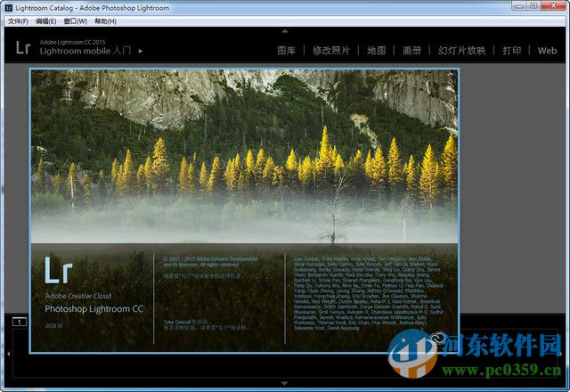Click the Photoshop Lightroom CC title text
570x392 pixels.
[94, 309]
